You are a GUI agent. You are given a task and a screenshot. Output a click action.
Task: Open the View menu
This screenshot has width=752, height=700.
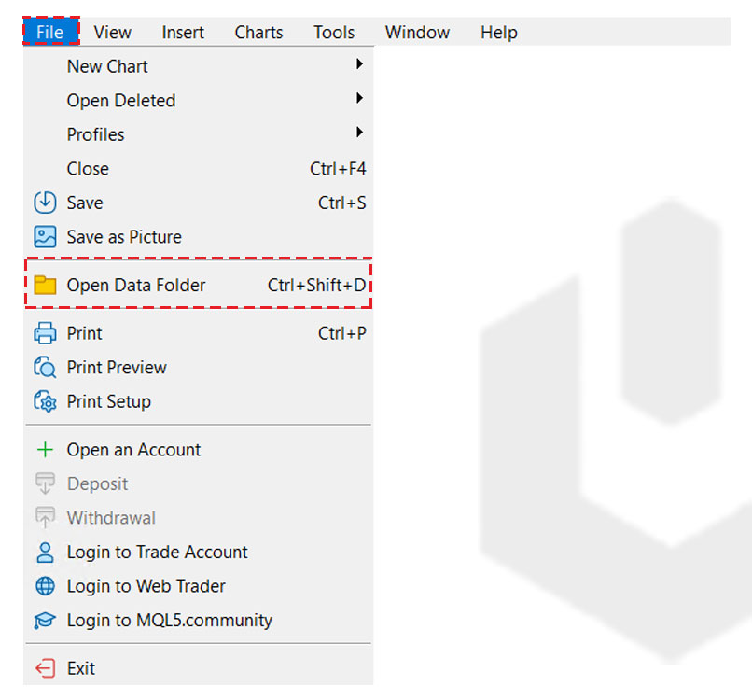click(x=113, y=33)
